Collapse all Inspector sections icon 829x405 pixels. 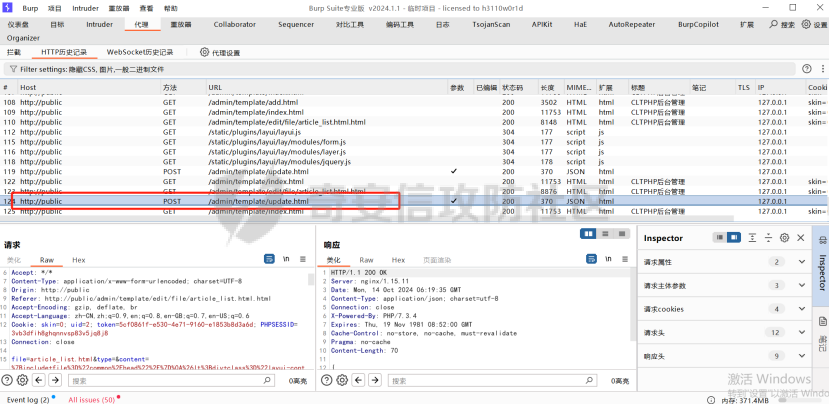[x=768, y=238]
